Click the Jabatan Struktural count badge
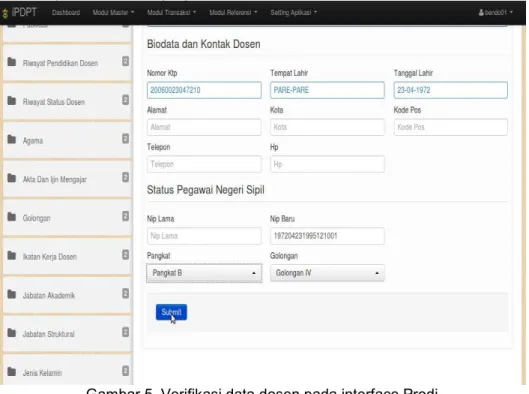The image size is (529, 394). click(x=125, y=332)
